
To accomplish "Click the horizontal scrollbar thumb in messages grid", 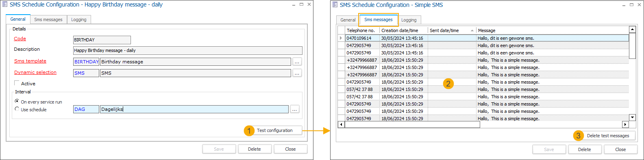I will [x=412, y=124].
